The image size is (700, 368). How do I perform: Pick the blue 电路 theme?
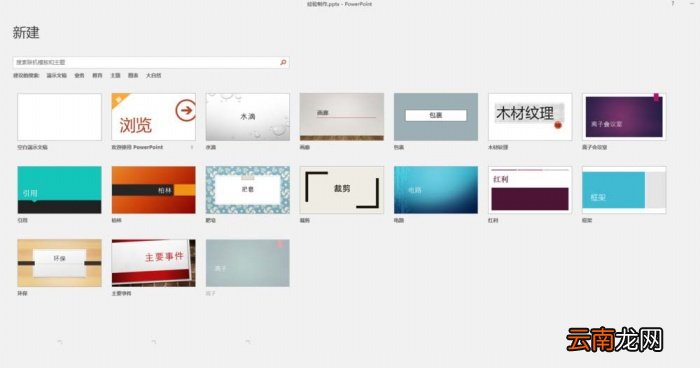[x=436, y=190]
